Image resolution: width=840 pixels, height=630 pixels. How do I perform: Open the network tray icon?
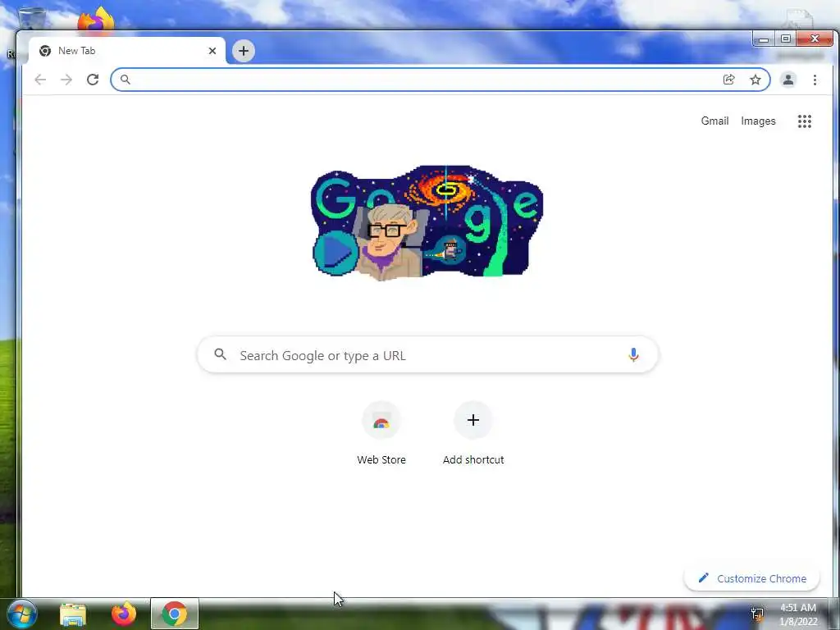pos(757,614)
